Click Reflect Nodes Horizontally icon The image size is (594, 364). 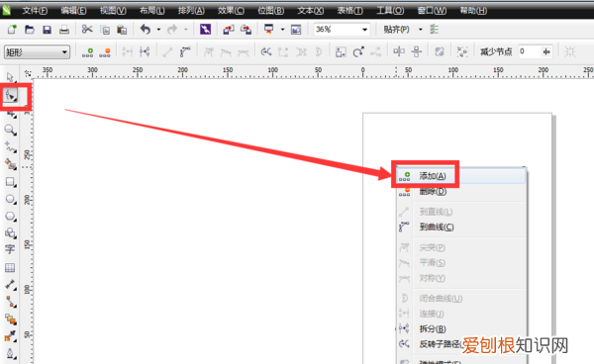(x=399, y=51)
